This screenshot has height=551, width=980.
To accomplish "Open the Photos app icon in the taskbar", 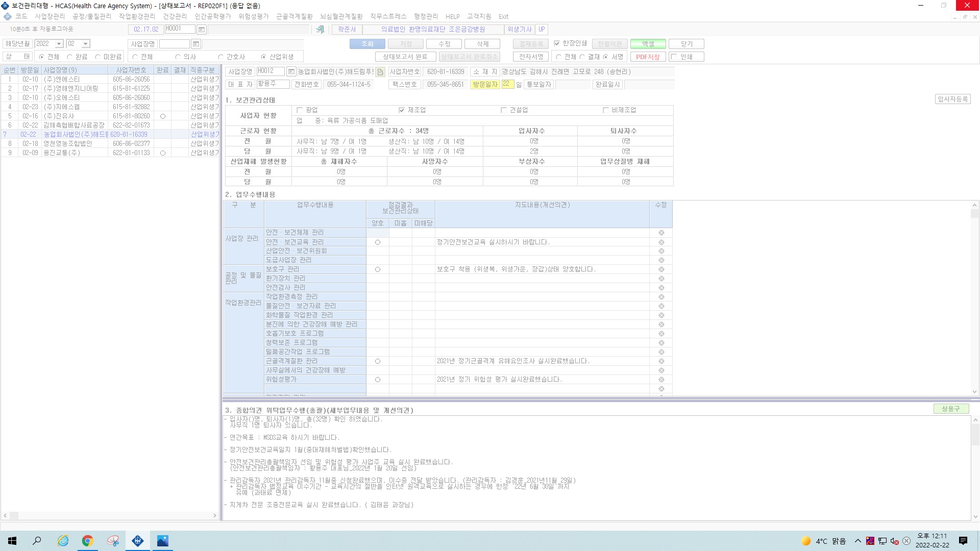I will pyautogui.click(x=162, y=541).
